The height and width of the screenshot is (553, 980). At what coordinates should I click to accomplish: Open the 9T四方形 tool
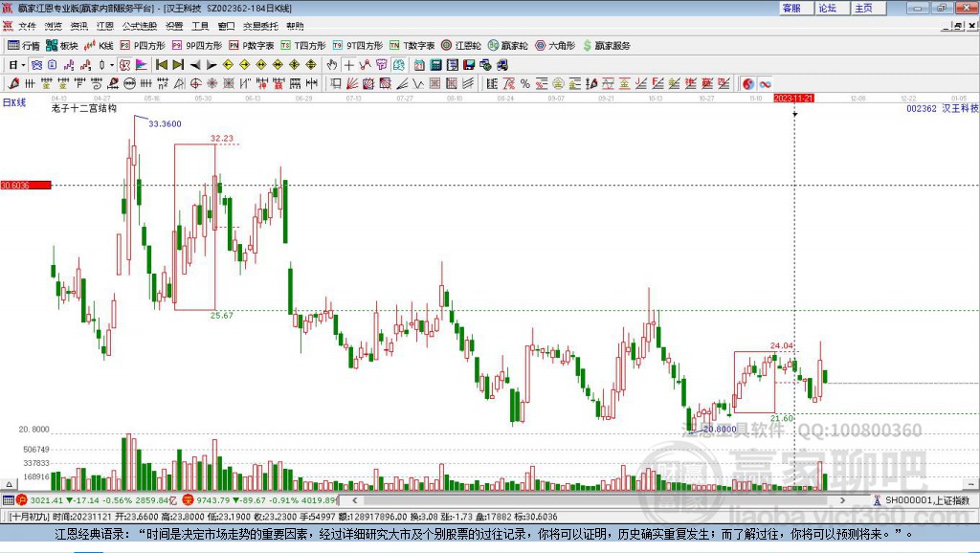[358, 46]
